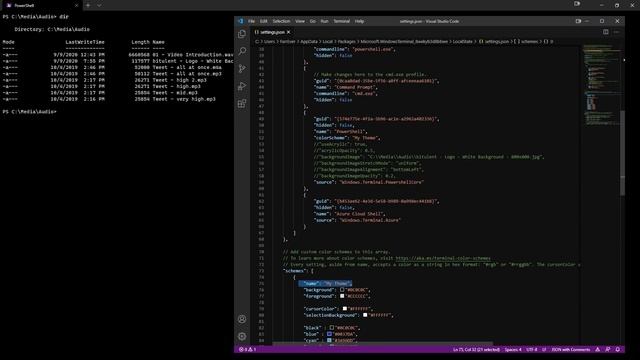Viewport: 640px width, 360px height.
Task: Change end of line sequence LF
Action: coord(544,350)
